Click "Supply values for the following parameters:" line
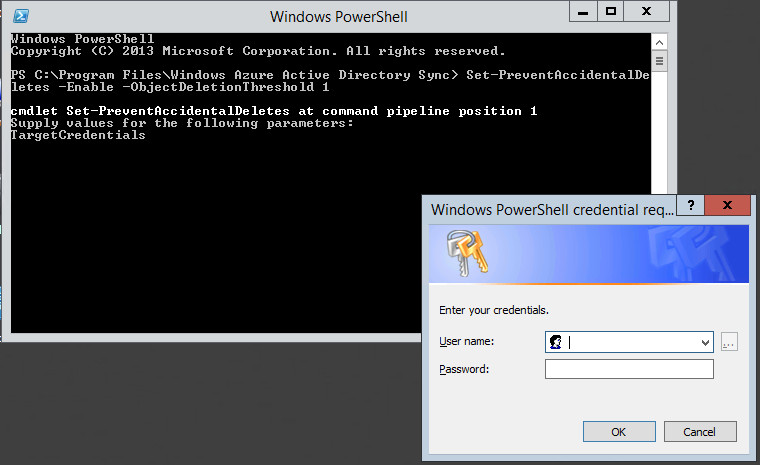This screenshot has height=465, width=760. tap(182, 123)
